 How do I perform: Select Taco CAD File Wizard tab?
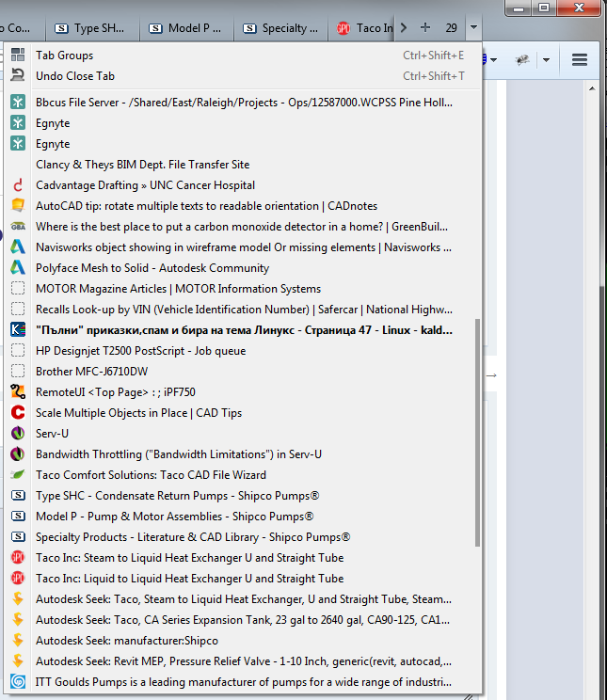point(243,475)
